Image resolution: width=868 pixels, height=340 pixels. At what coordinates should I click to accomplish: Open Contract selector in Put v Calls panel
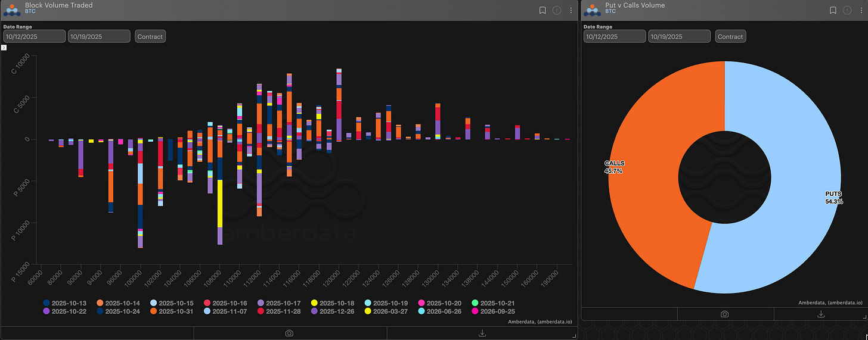click(x=730, y=36)
